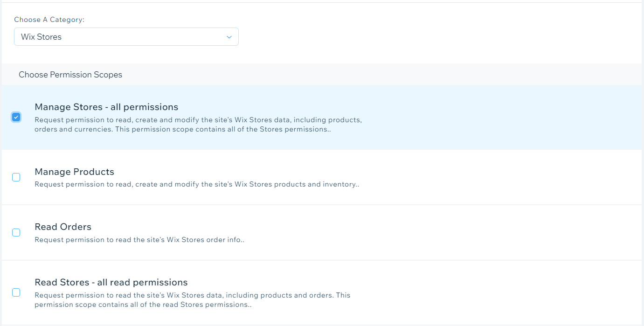Image resolution: width=644 pixels, height=326 pixels.
Task: Expand the category dropdown chevron arrow
Action: tap(229, 37)
